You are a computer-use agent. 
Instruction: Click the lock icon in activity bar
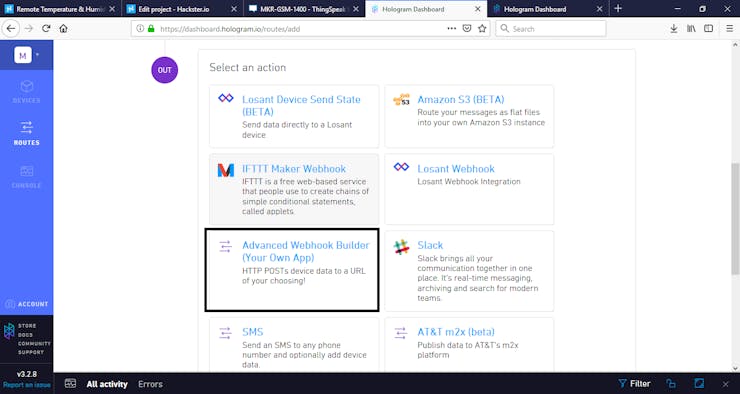tap(671, 384)
